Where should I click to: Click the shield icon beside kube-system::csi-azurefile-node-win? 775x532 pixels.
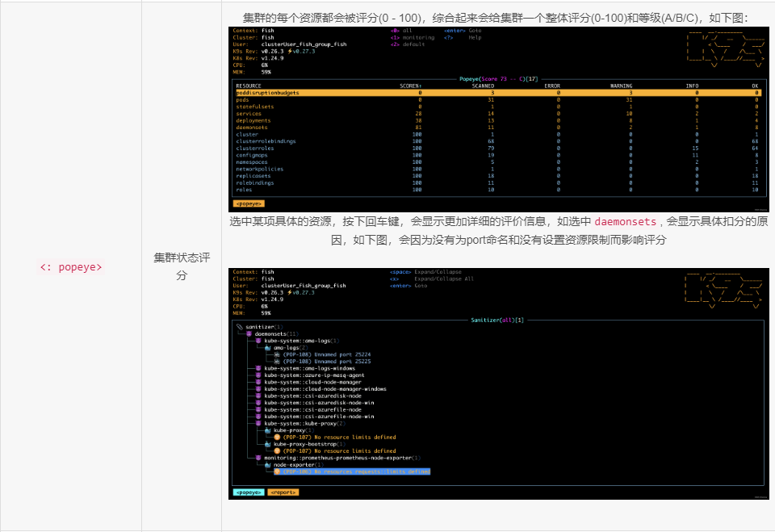point(258,417)
